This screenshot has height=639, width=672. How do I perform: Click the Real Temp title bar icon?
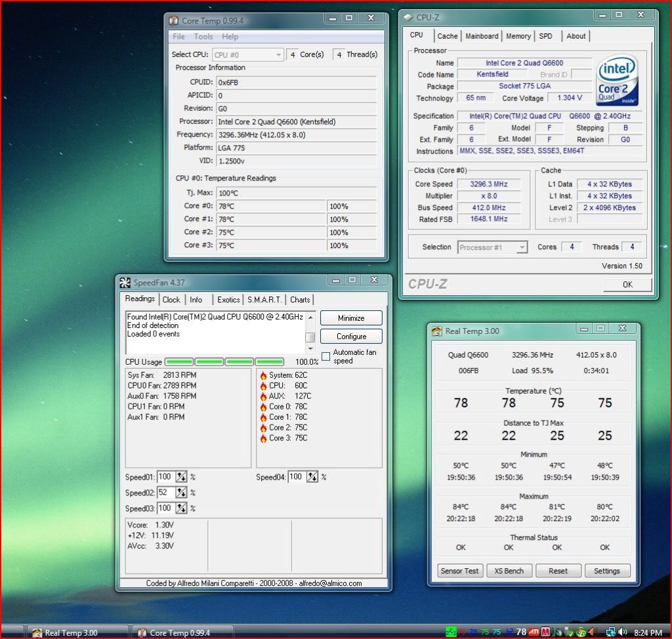tap(436, 331)
